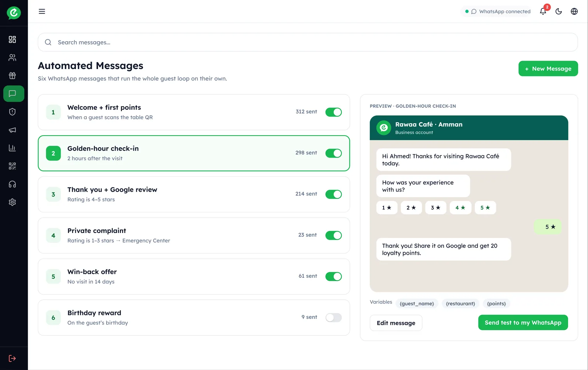Viewport: 588px width, 370px height.
Task: Insert the {guest_name} variable chip
Action: pyautogui.click(x=417, y=303)
